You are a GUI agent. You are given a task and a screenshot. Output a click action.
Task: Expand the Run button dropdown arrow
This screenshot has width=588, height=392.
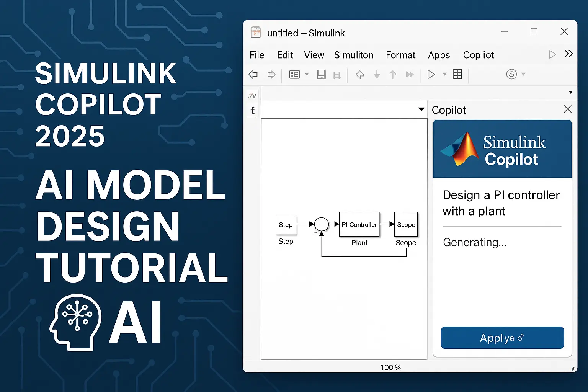(444, 74)
